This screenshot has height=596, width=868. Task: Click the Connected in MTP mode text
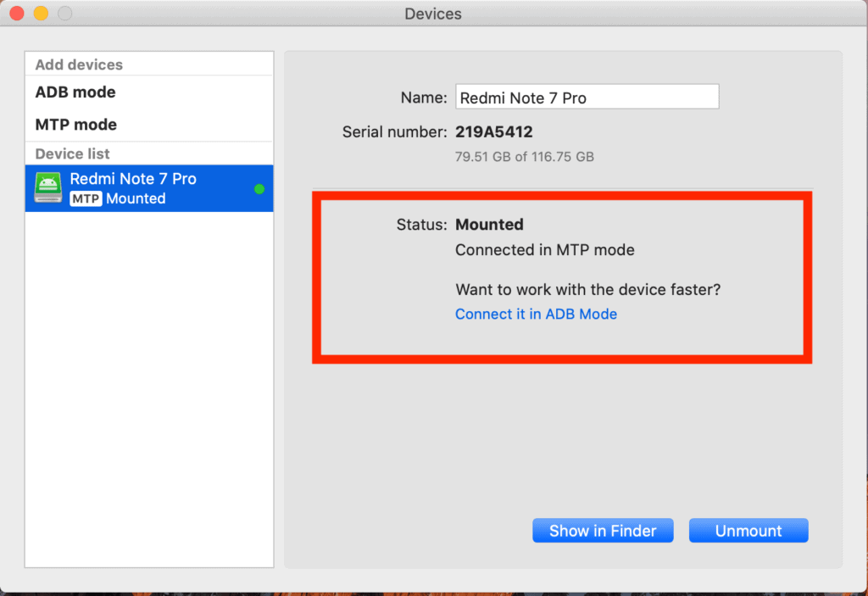[545, 250]
